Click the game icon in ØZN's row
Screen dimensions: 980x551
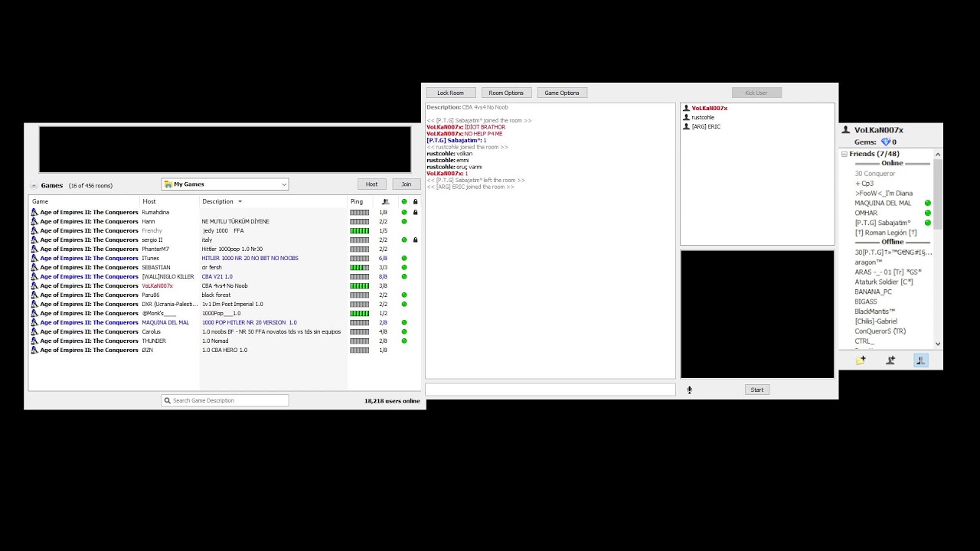34,350
